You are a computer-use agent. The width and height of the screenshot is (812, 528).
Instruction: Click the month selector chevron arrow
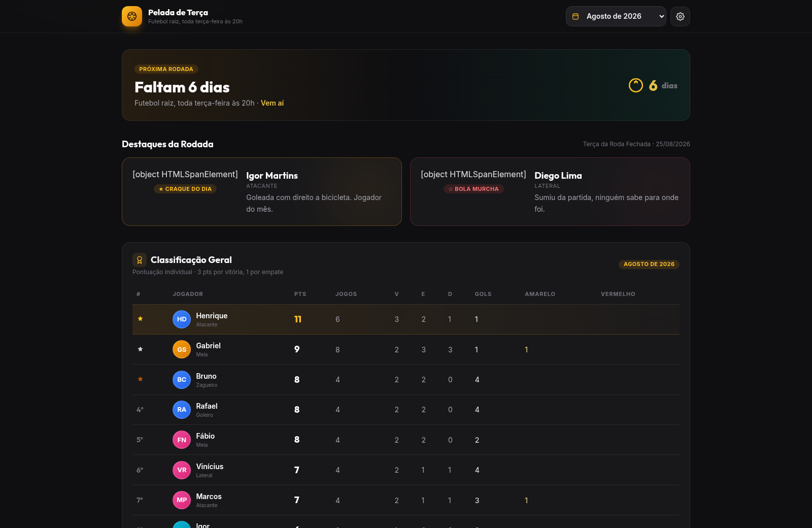click(x=661, y=16)
